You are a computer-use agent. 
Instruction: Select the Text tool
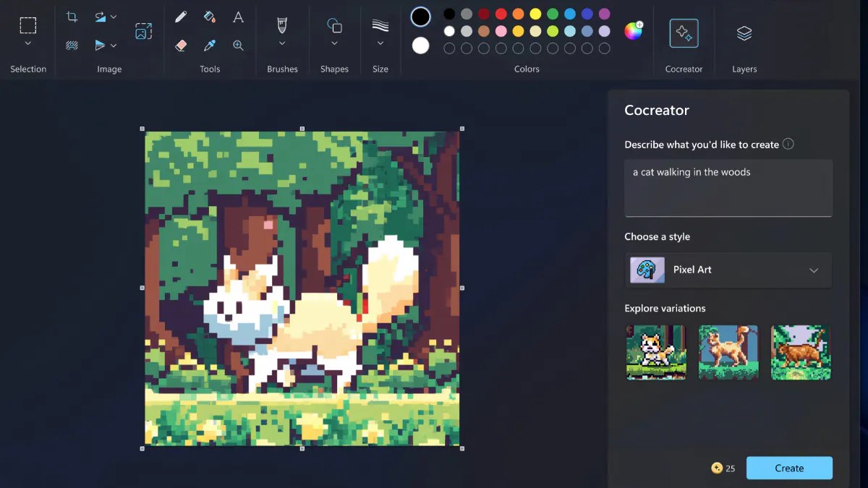tap(238, 17)
